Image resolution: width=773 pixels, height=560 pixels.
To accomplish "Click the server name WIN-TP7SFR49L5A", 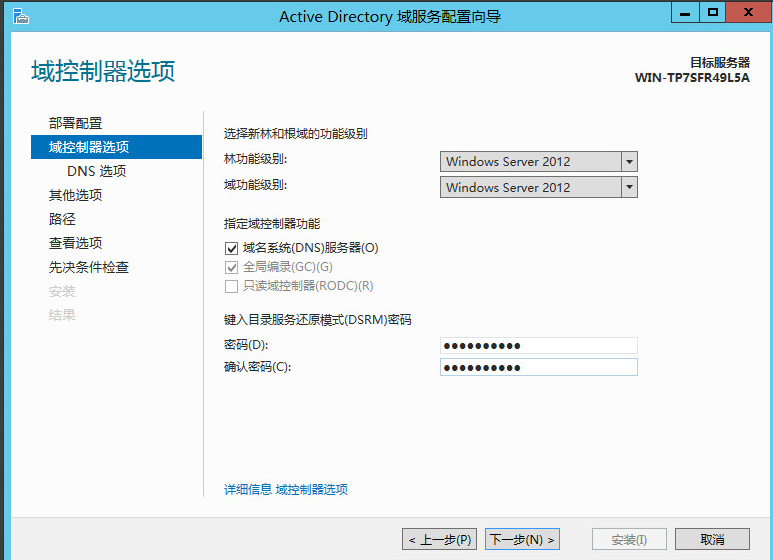I will pos(692,78).
